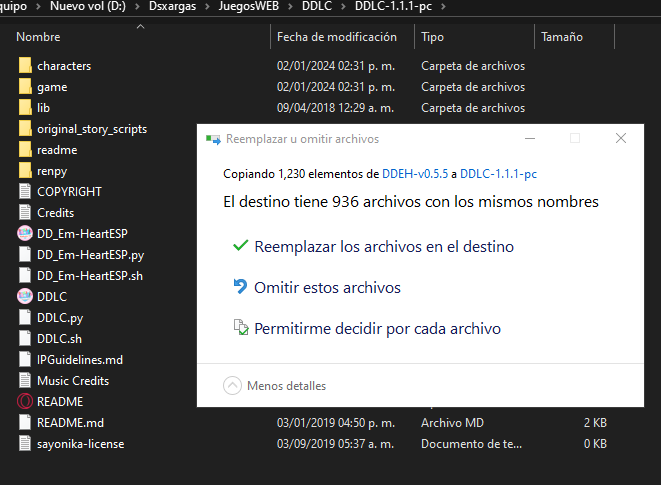
Task: Click the IPGuidelines.md file icon
Action: click(x=25, y=359)
